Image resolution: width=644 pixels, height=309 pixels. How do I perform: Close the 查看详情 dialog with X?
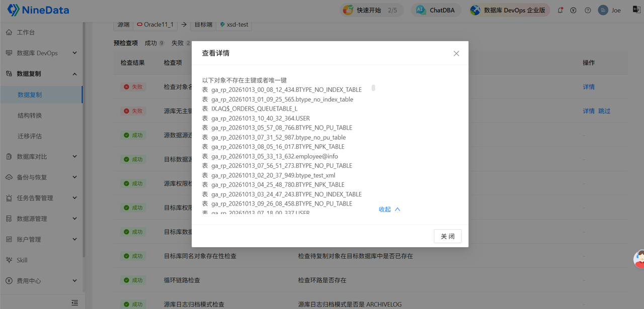coord(456,53)
